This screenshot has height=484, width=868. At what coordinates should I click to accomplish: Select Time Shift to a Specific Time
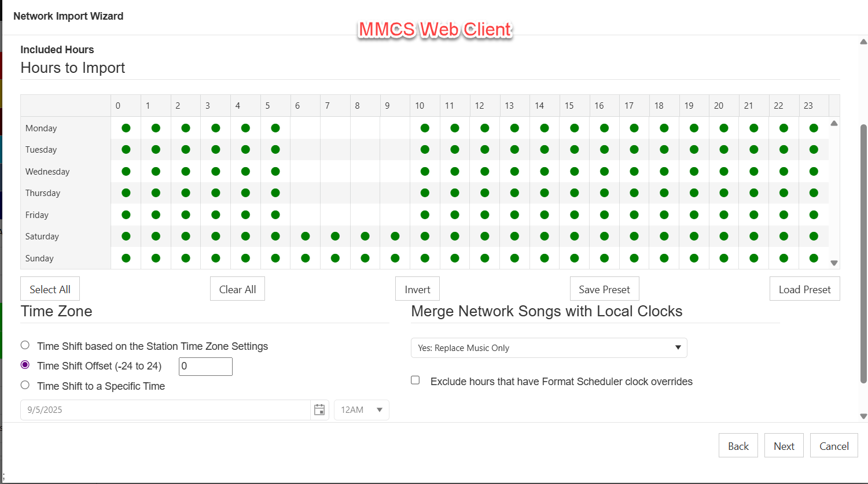point(25,385)
